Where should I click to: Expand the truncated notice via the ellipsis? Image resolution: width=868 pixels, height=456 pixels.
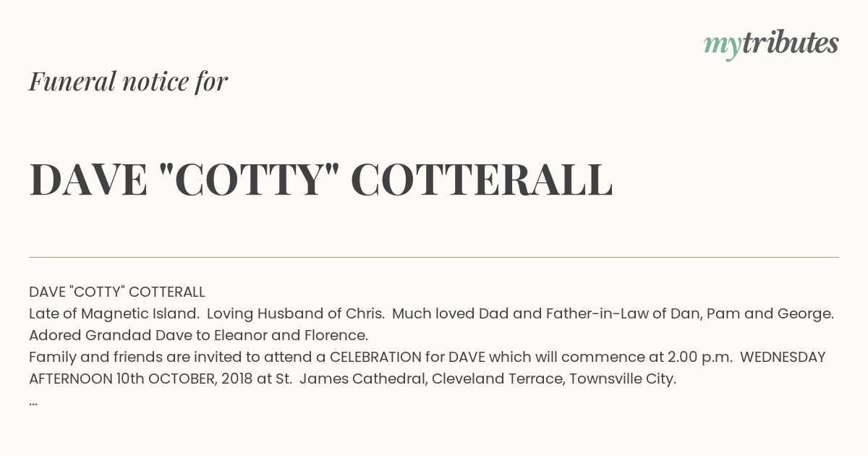point(33,402)
